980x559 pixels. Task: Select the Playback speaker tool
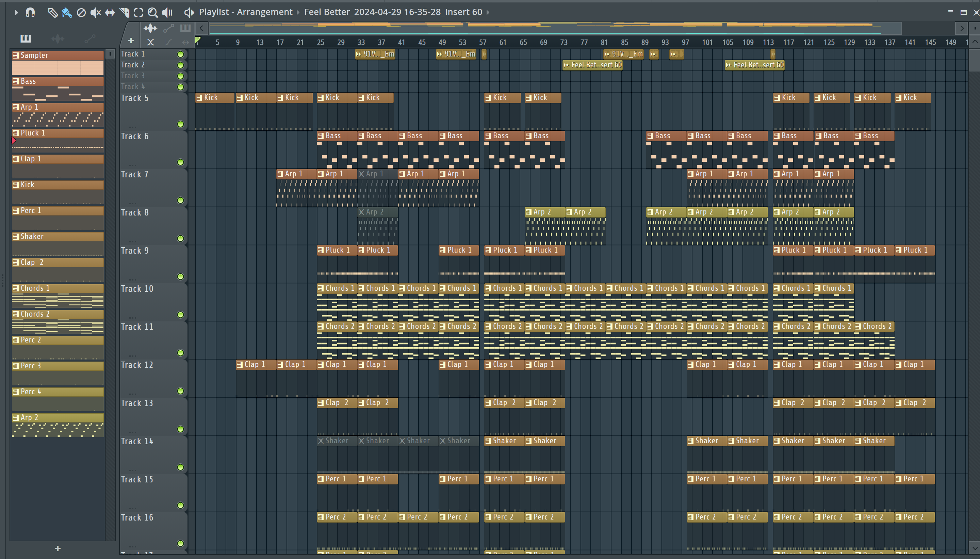tap(167, 13)
